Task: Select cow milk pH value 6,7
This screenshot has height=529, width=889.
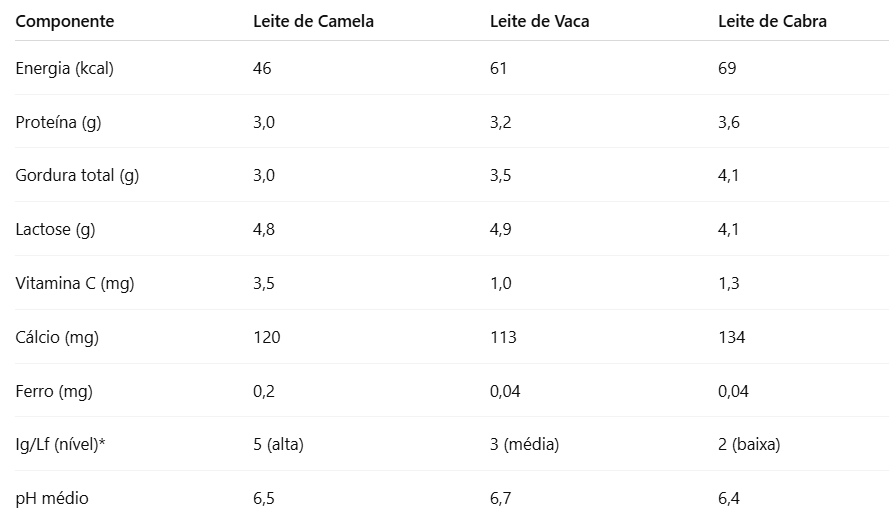Action: (501, 498)
